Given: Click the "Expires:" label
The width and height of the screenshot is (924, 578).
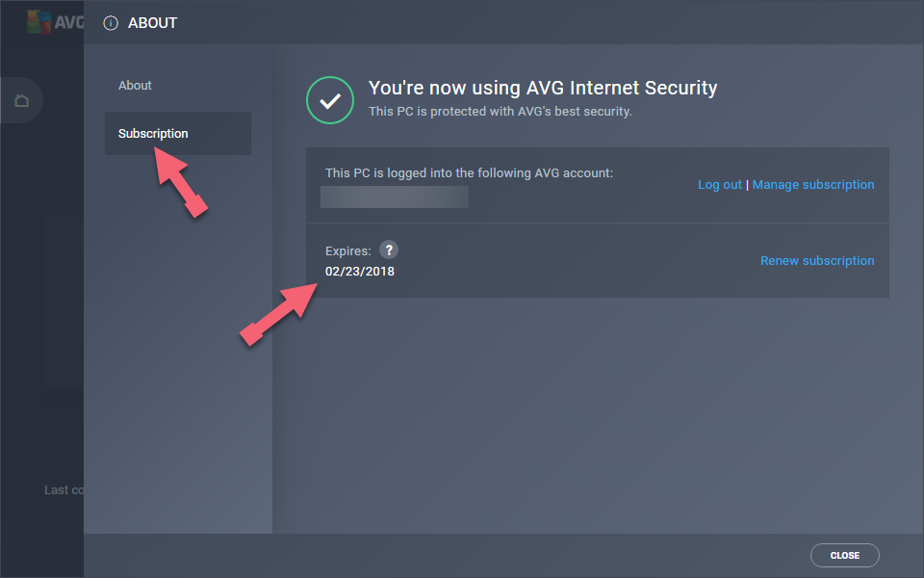Looking at the screenshot, I should (x=347, y=251).
